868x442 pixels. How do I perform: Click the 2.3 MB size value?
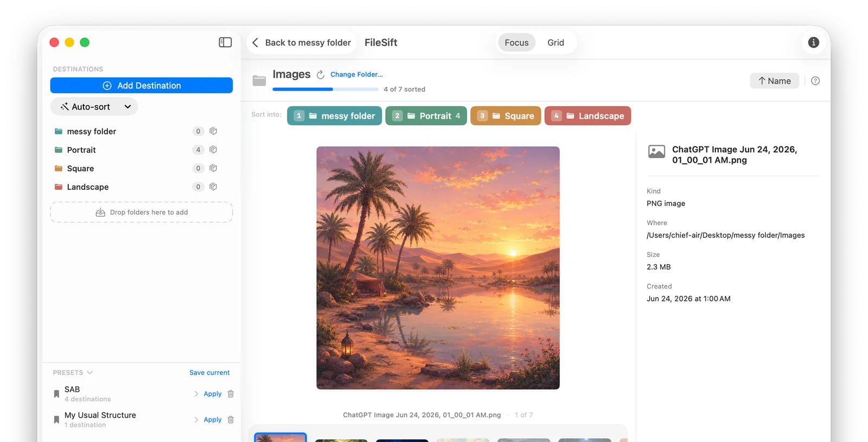[x=659, y=267]
